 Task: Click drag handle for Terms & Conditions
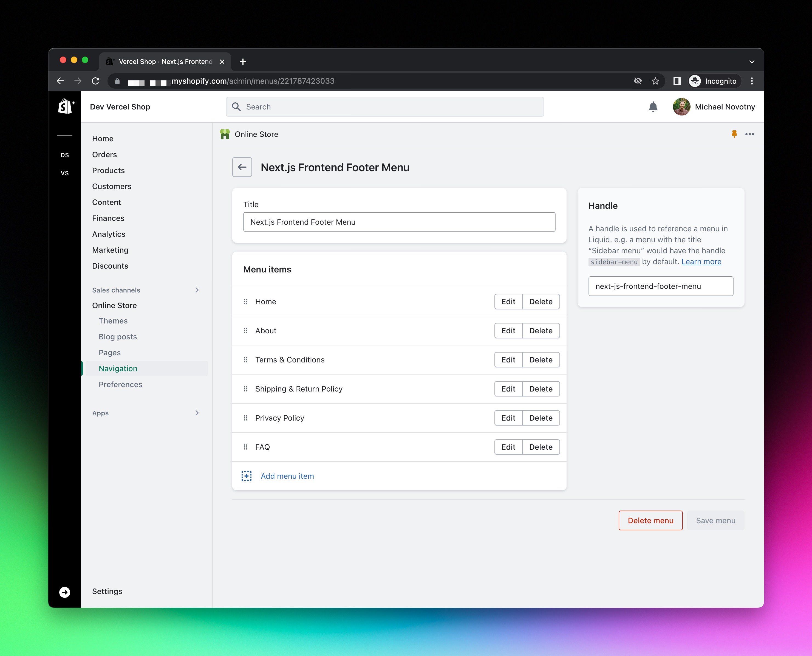(x=245, y=360)
